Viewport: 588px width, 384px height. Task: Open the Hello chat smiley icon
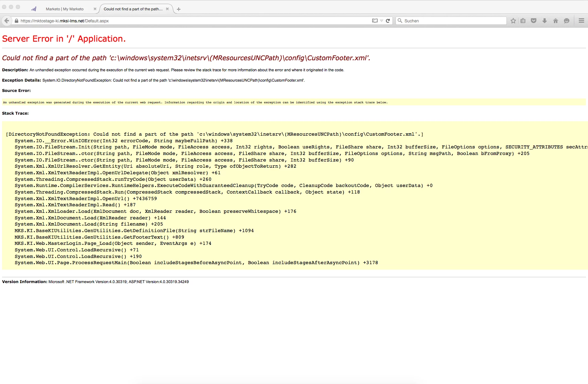(567, 21)
